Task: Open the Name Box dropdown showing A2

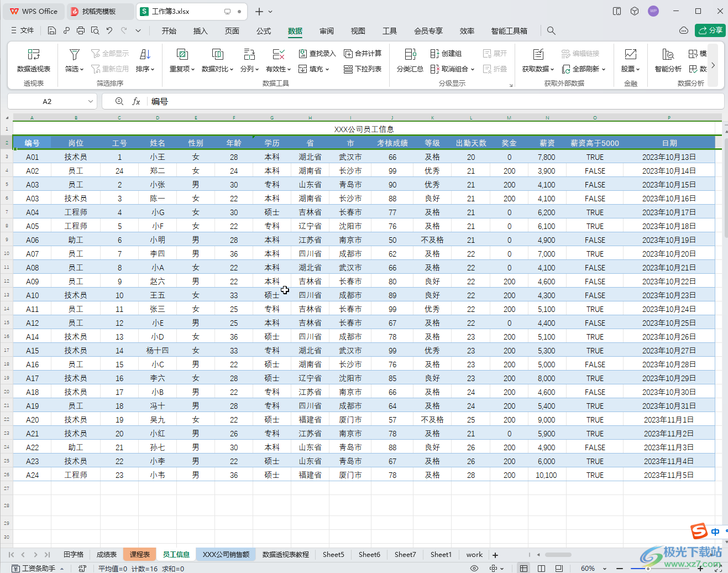Action: [x=91, y=101]
